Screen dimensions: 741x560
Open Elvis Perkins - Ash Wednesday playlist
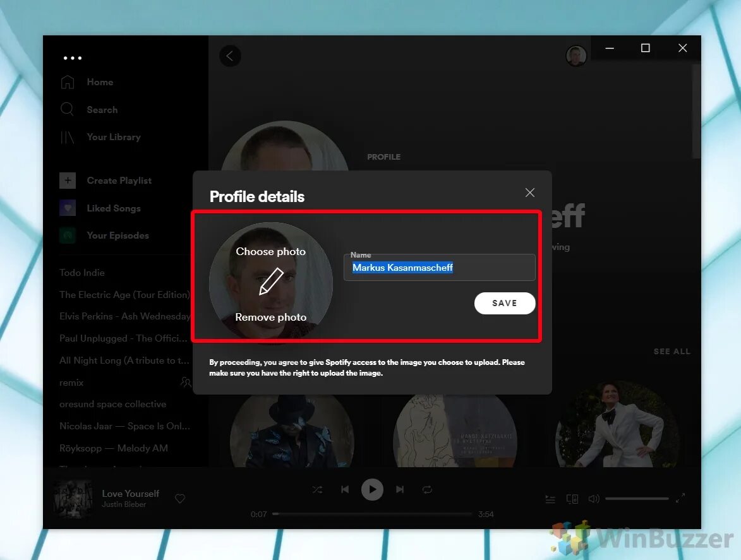click(124, 316)
